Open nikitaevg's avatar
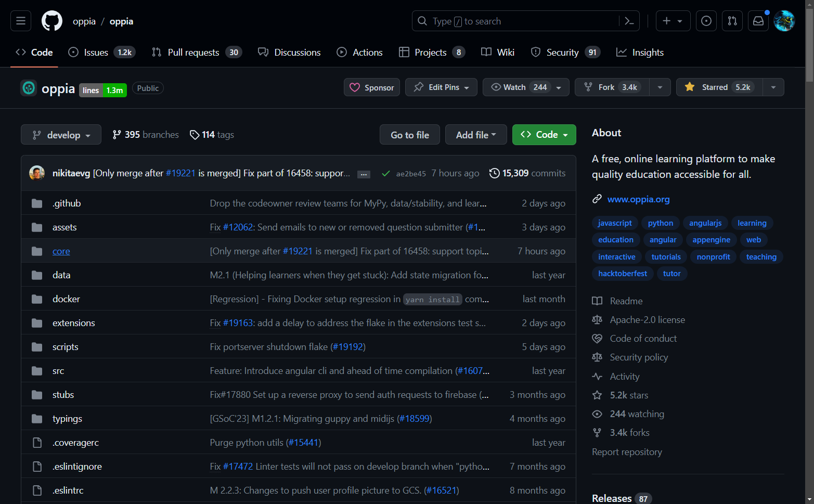The height and width of the screenshot is (504, 814). (x=37, y=173)
